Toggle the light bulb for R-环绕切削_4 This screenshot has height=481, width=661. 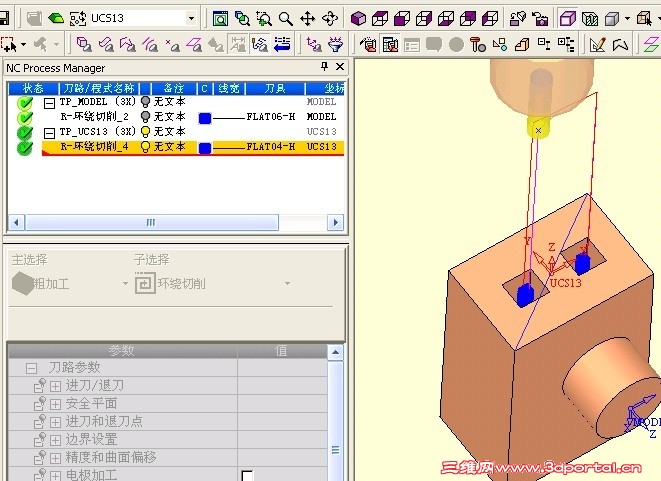pyautogui.click(x=145, y=147)
